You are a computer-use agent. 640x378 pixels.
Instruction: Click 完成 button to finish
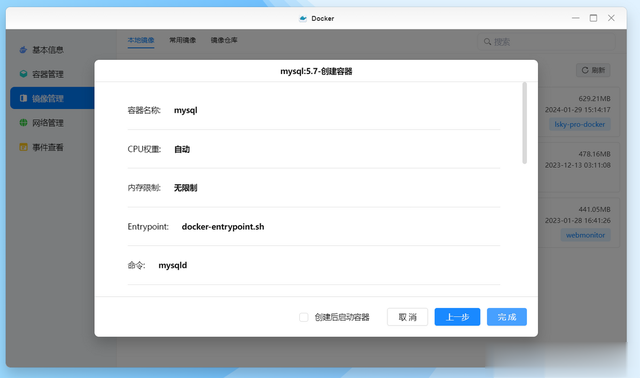coord(507,317)
